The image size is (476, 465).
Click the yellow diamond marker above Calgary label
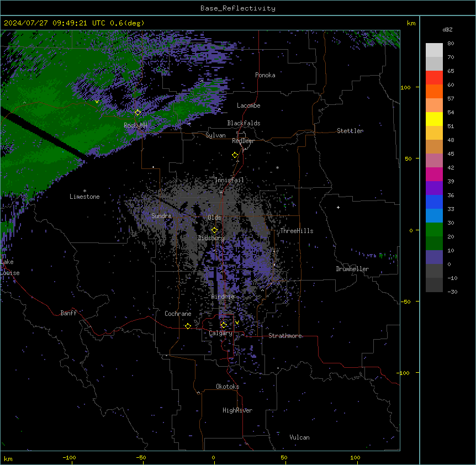(x=224, y=325)
